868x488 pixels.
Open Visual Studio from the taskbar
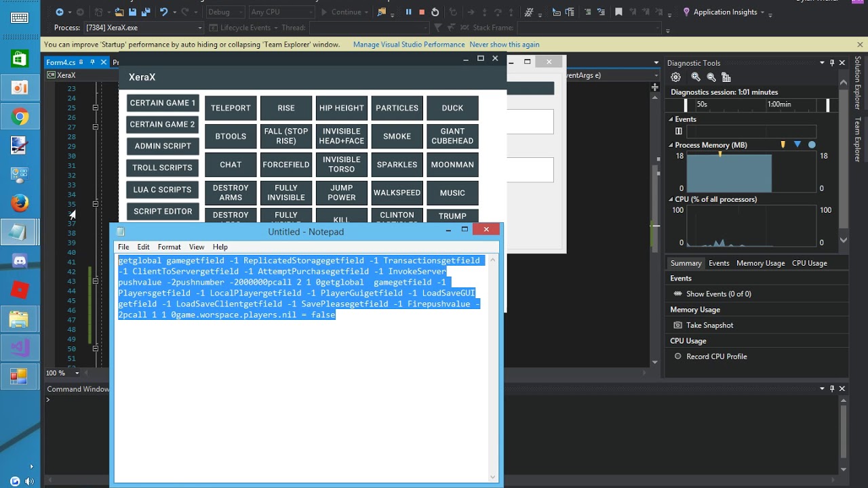20,348
